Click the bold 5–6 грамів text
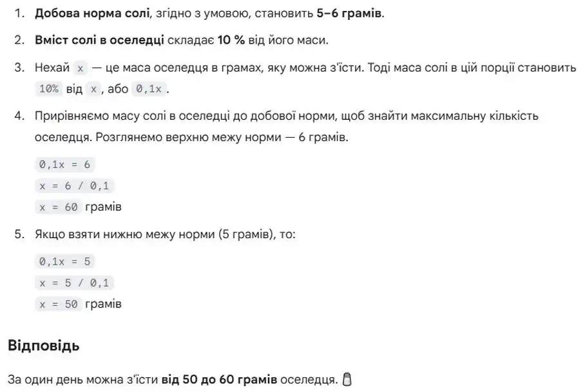Image resolution: width=585 pixels, height=392 pixels. (349, 14)
